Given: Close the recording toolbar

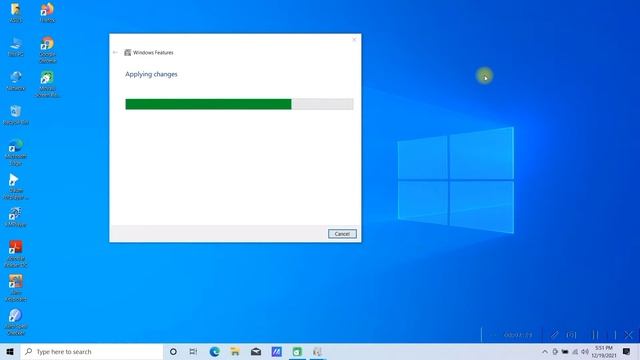Looking at the screenshot, I should 629,335.
